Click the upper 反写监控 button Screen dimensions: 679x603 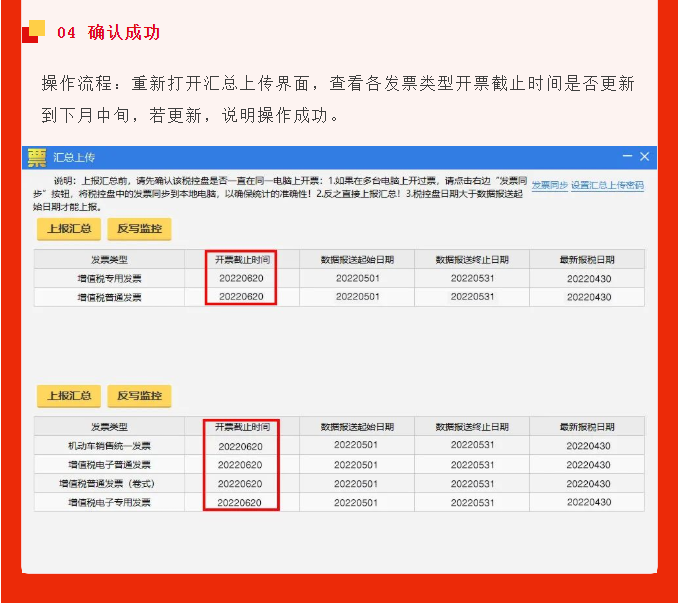coord(139,229)
